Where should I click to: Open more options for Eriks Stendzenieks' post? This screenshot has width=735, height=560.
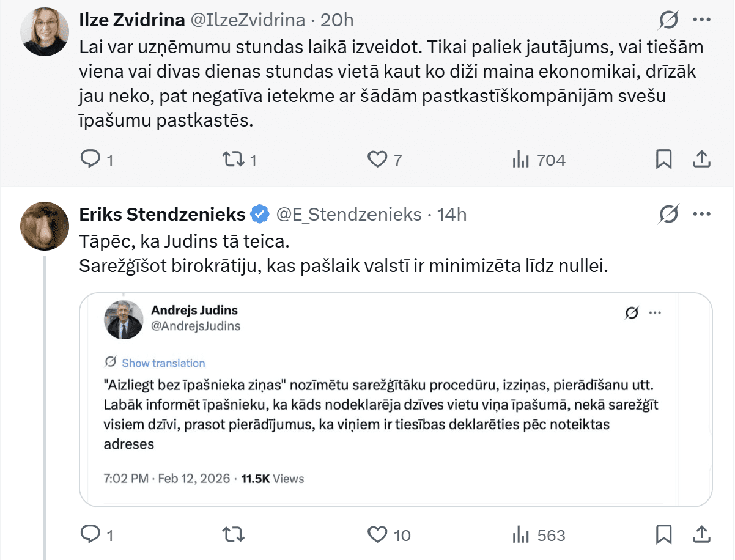tap(701, 215)
